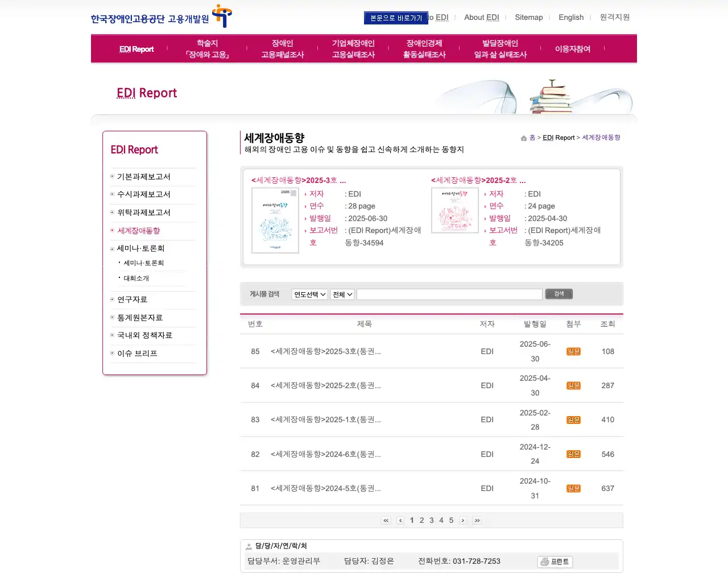Open 원문 document for 2025-2호 entry
Image resolution: width=728 pixels, height=582 pixels.
573,385
